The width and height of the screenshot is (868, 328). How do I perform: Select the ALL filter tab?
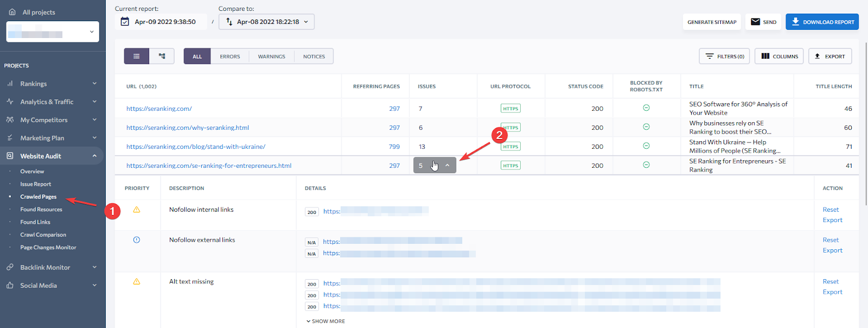click(197, 56)
